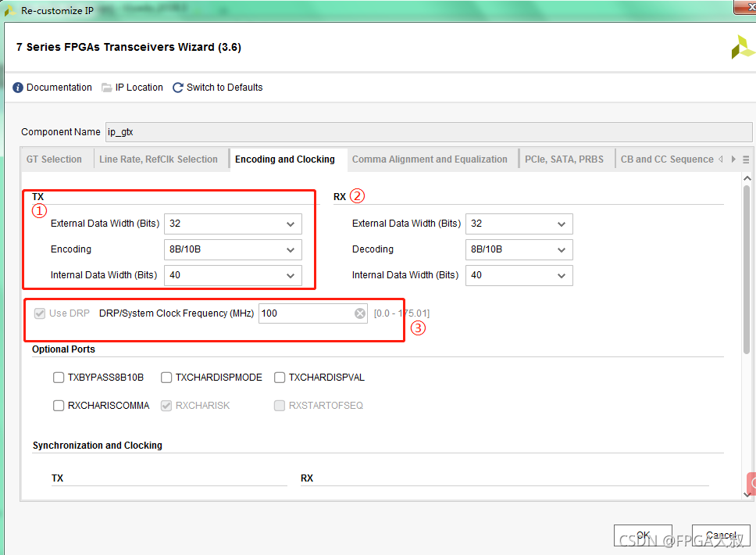The image size is (756, 555).
Task: Open TX External Data Width dropdown
Action: pyautogui.click(x=233, y=224)
